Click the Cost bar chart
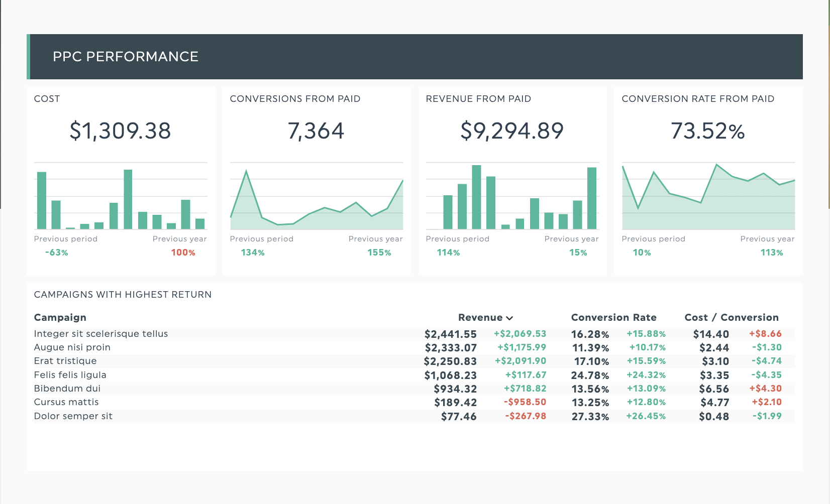 tap(121, 196)
